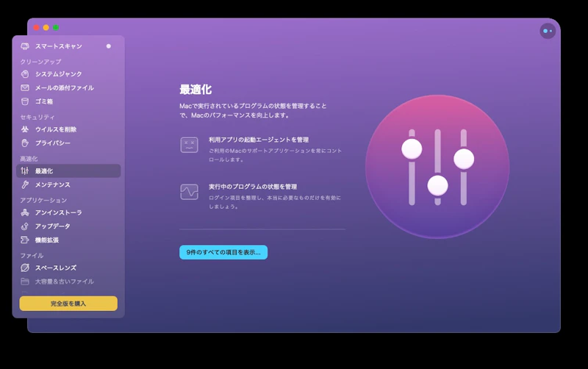This screenshot has height=369, width=588.
Task: Close the window with red button
Action: [x=36, y=27]
